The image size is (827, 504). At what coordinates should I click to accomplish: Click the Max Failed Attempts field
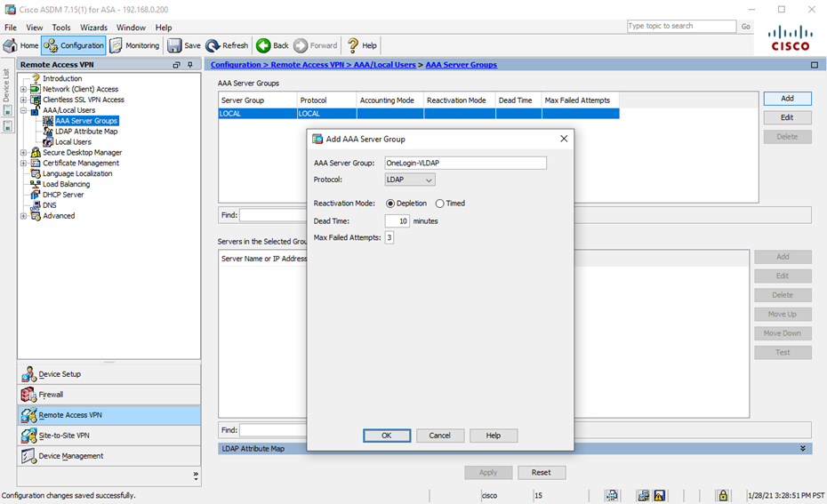[x=389, y=237]
